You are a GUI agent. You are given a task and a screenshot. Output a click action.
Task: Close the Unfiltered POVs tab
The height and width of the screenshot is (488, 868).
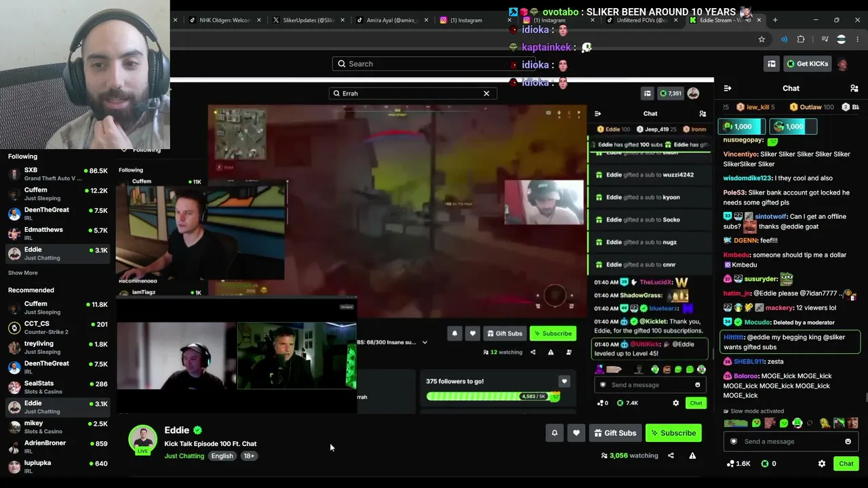coord(677,20)
